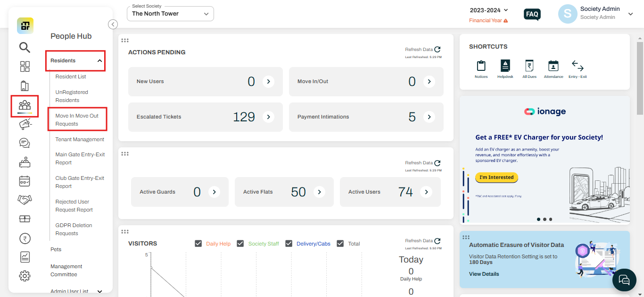This screenshot has width=644, height=297.
Task: Select UnRegistered Residents menu item
Action: click(72, 96)
